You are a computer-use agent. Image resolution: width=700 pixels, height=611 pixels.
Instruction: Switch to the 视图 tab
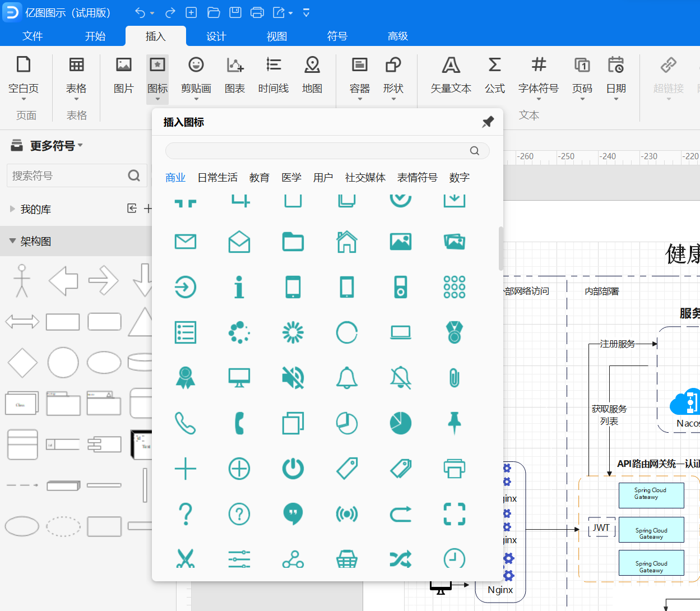coord(277,36)
